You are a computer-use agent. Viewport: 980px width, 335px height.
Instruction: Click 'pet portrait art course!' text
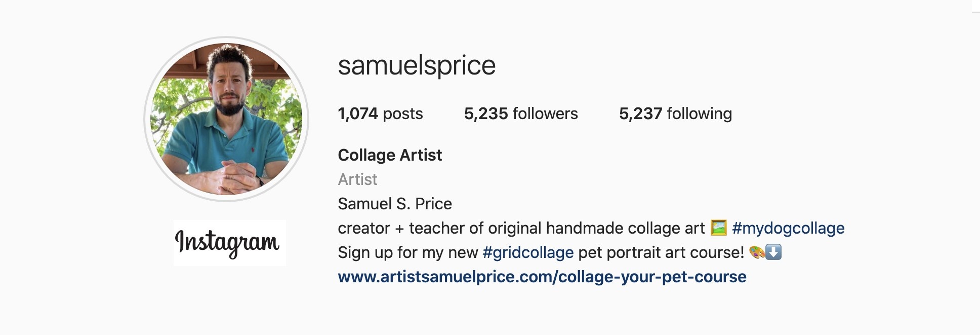[x=661, y=252]
